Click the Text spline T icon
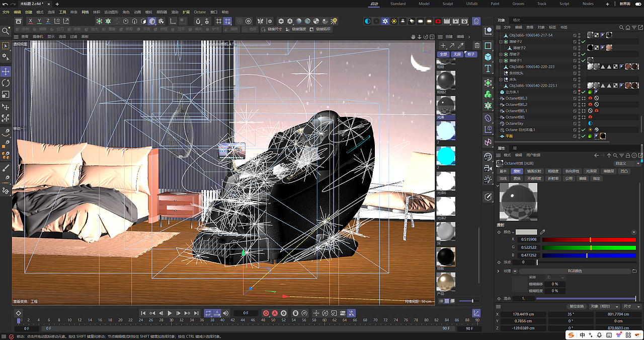 488,69
